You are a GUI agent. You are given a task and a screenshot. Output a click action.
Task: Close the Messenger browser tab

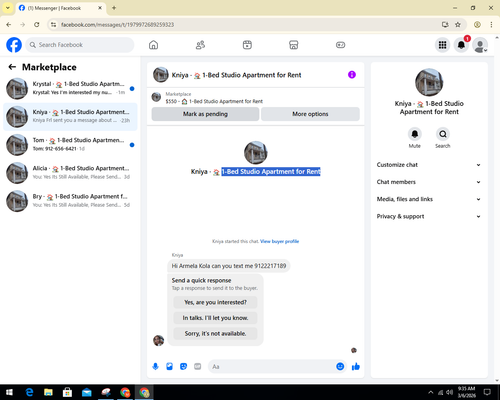click(100, 8)
